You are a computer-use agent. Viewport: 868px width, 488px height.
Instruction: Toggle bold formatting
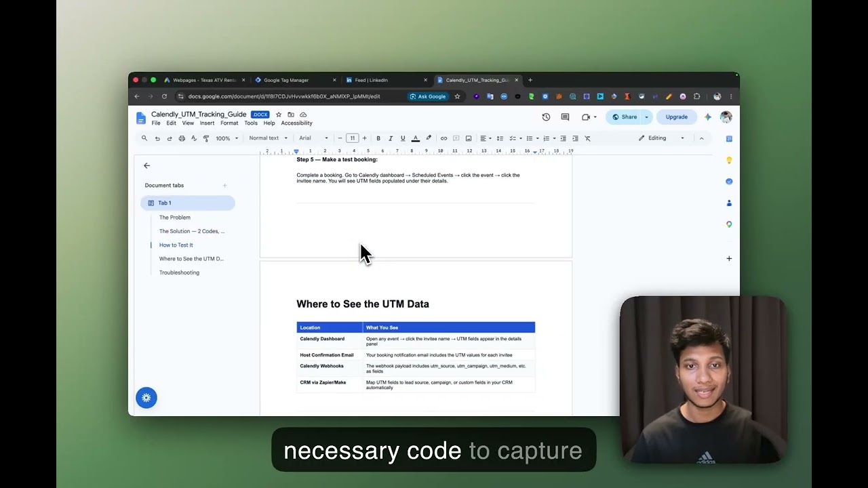(378, 138)
